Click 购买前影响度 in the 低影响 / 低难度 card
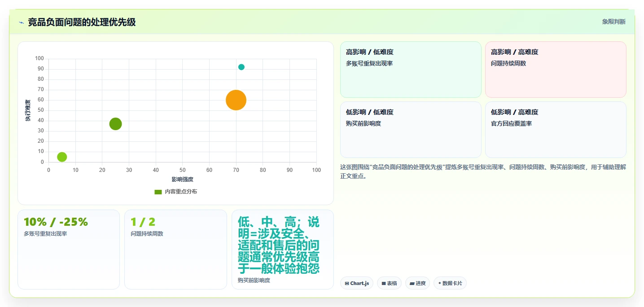This screenshot has width=644, height=307. point(364,123)
